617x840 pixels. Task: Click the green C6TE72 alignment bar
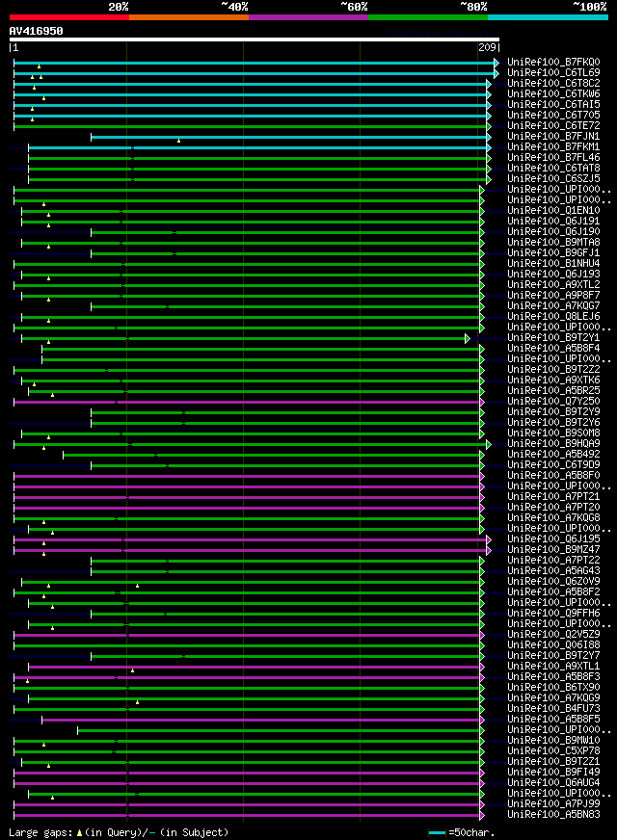tap(251, 126)
